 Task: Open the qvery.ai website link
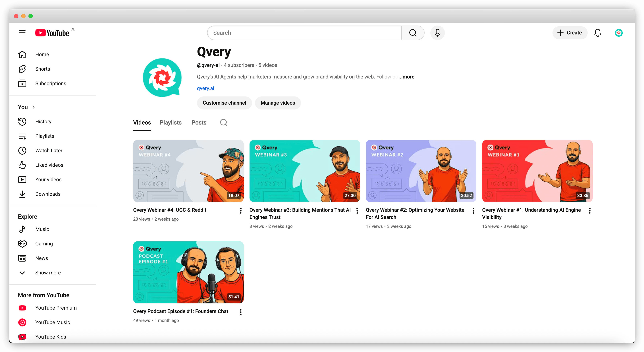point(205,88)
